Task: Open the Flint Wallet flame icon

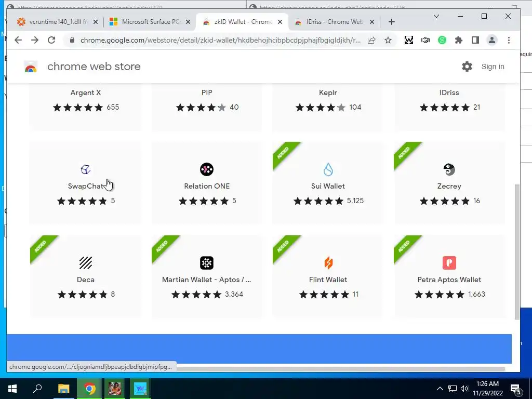Action: click(328, 262)
